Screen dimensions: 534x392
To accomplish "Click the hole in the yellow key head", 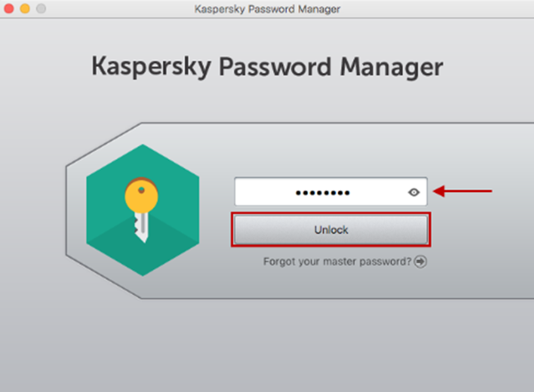I will [x=142, y=190].
